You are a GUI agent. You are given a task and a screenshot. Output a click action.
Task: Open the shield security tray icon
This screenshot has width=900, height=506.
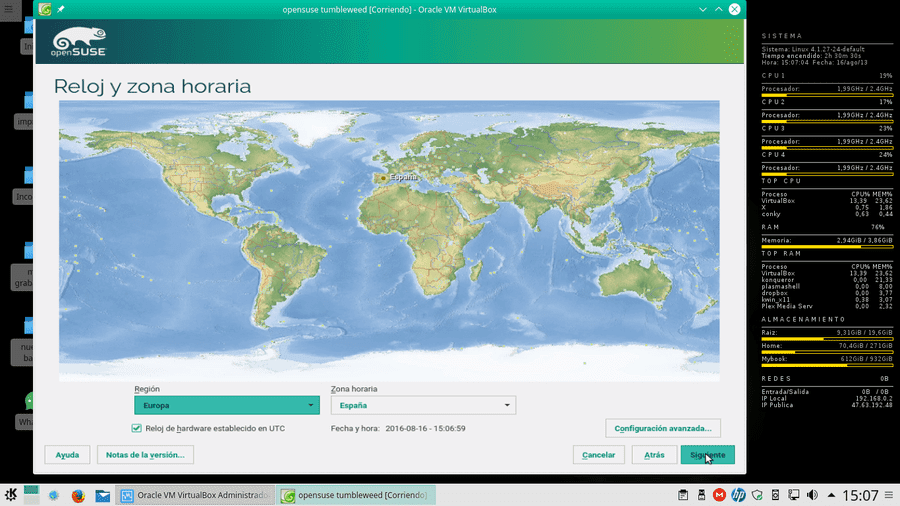(757, 495)
